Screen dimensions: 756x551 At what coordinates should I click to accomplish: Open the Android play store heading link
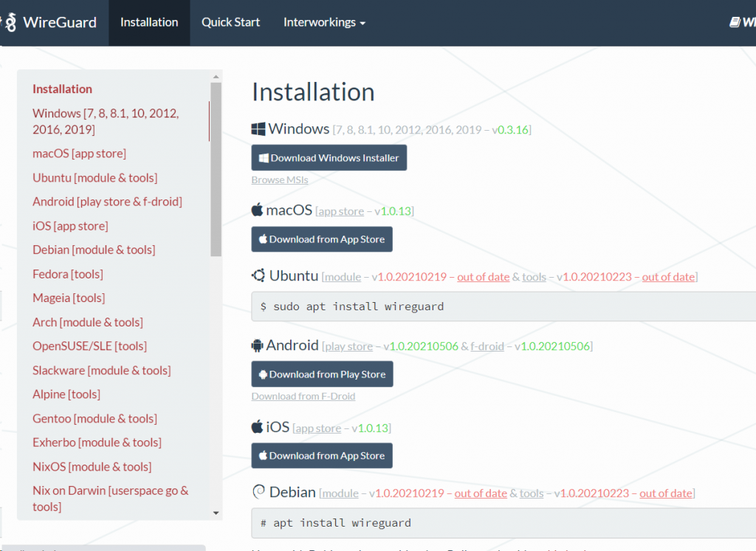[x=349, y=346]
